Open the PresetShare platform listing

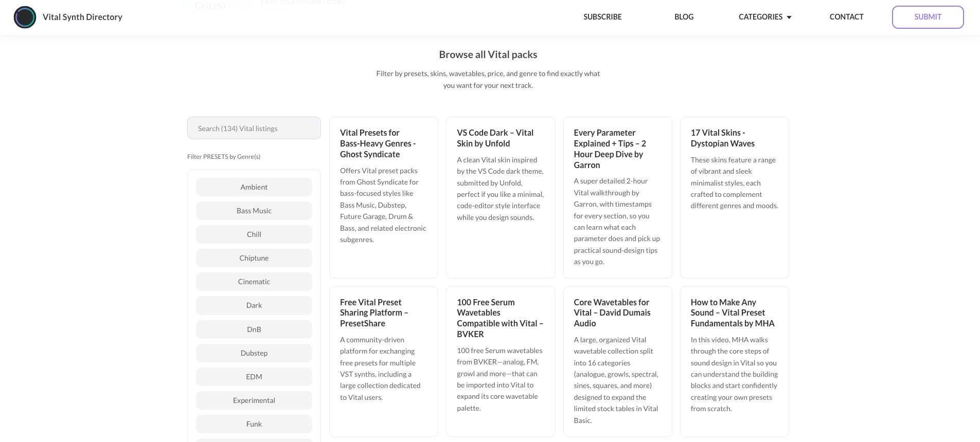[373, 312]
